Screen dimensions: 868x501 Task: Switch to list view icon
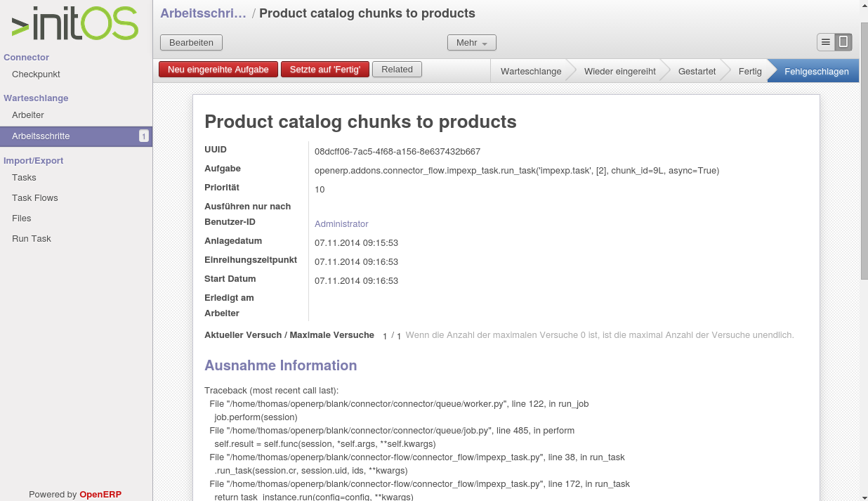point(826,42)
